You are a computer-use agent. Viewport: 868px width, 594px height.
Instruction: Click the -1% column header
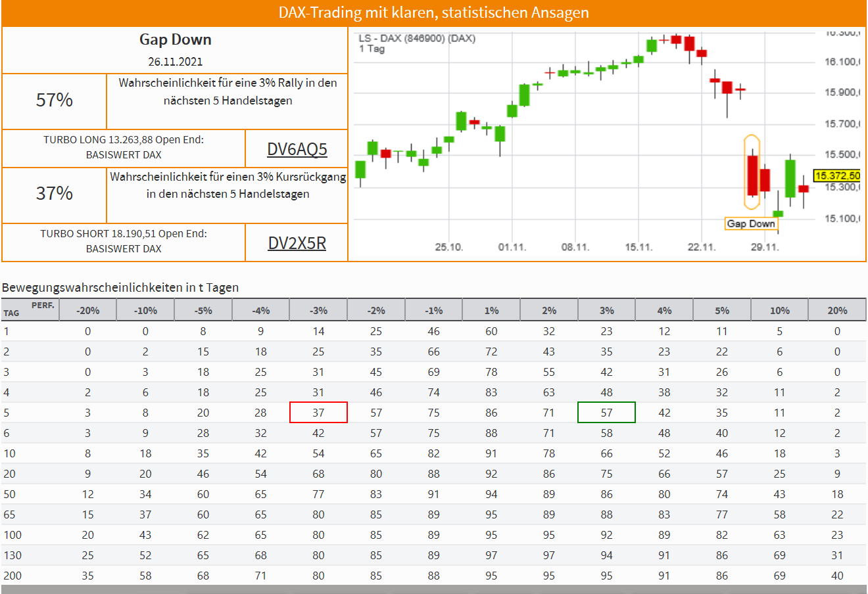tap(433, 310)
